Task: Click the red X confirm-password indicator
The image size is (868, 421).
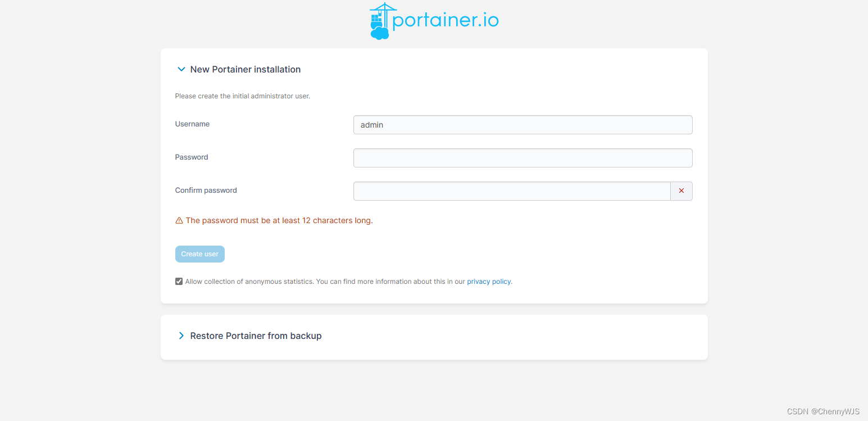Action: 681,191
